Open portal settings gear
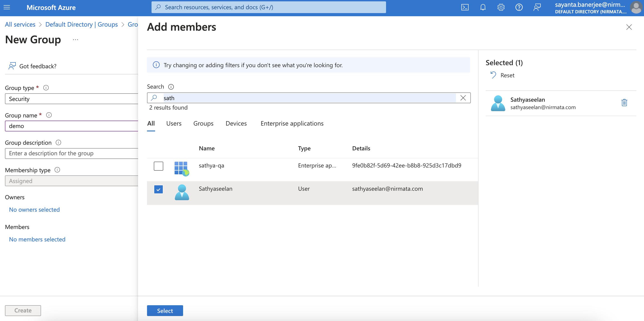The image size is (644, 321). coord(501,7)
